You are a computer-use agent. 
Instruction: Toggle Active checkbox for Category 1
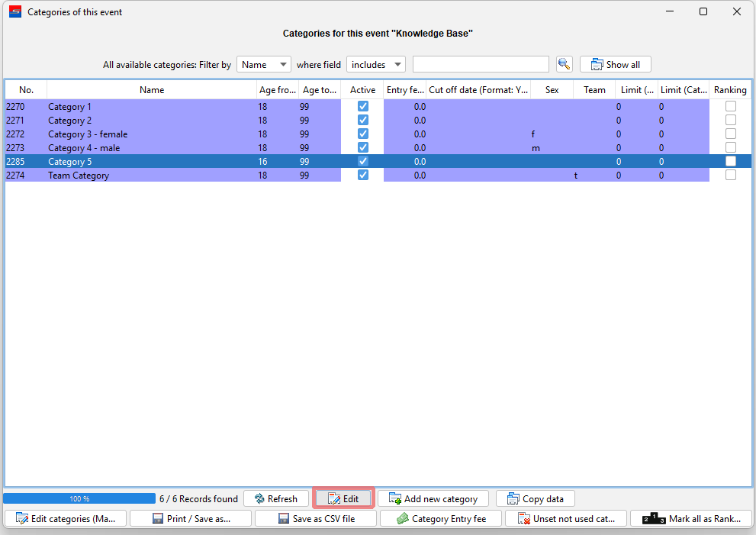[x=363, y=107]
